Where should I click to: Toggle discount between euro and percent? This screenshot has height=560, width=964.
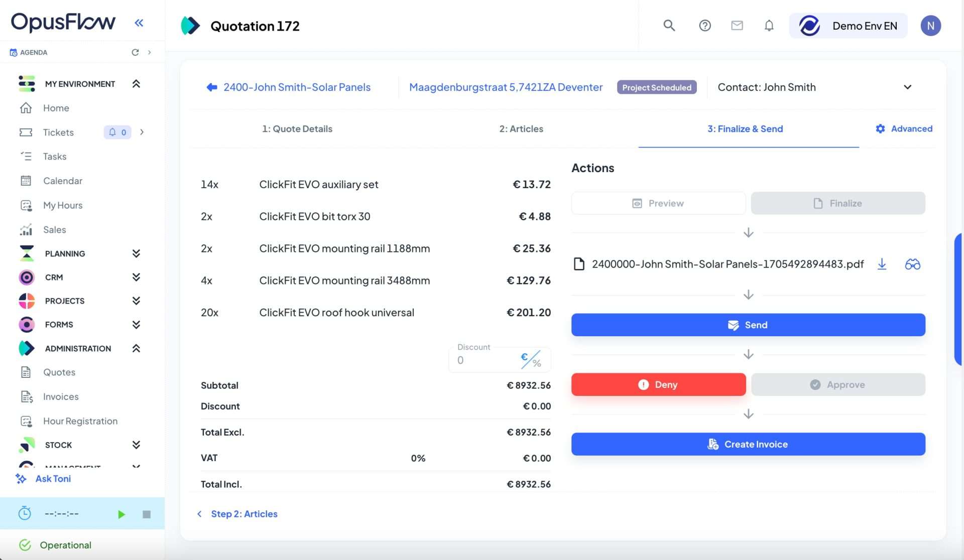[531, 360]
